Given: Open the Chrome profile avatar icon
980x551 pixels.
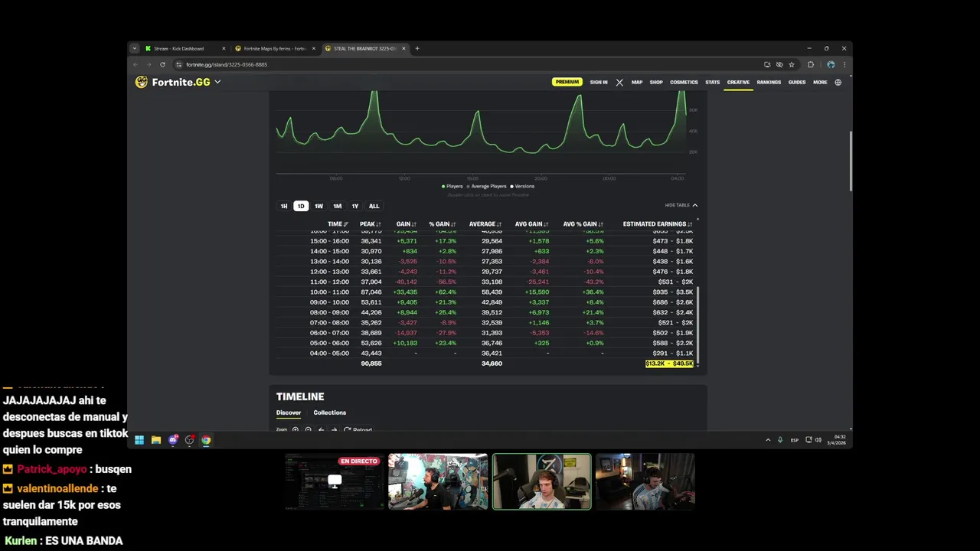Looking at the screenshot, I should pos(831,64).
